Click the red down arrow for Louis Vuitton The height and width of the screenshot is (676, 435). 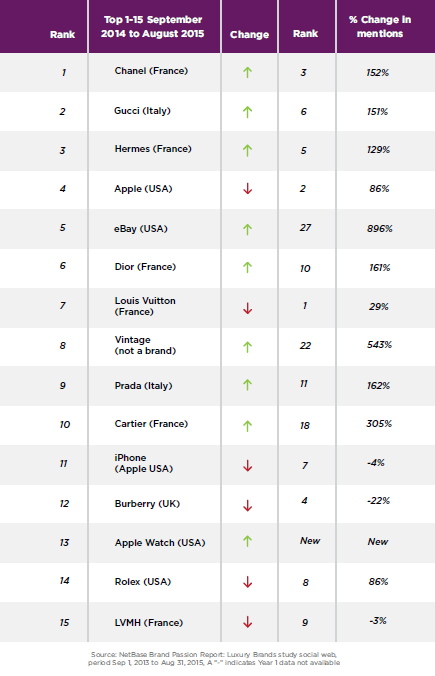click(247, 308)
